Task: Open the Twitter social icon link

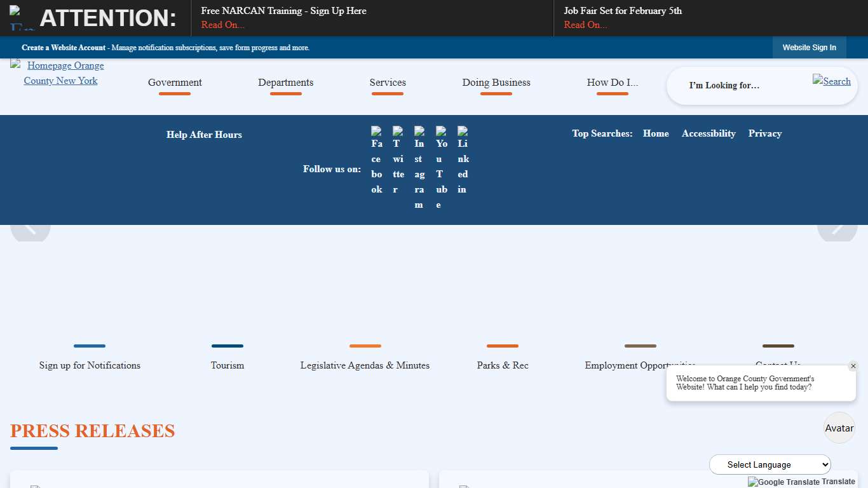Action: (x=398, y=160)
